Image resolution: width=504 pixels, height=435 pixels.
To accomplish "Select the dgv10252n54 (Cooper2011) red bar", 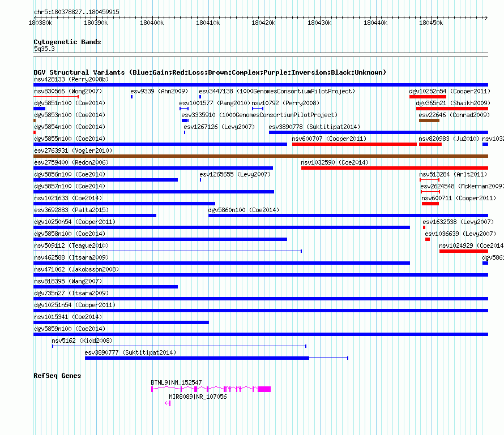I will (428, 97).
